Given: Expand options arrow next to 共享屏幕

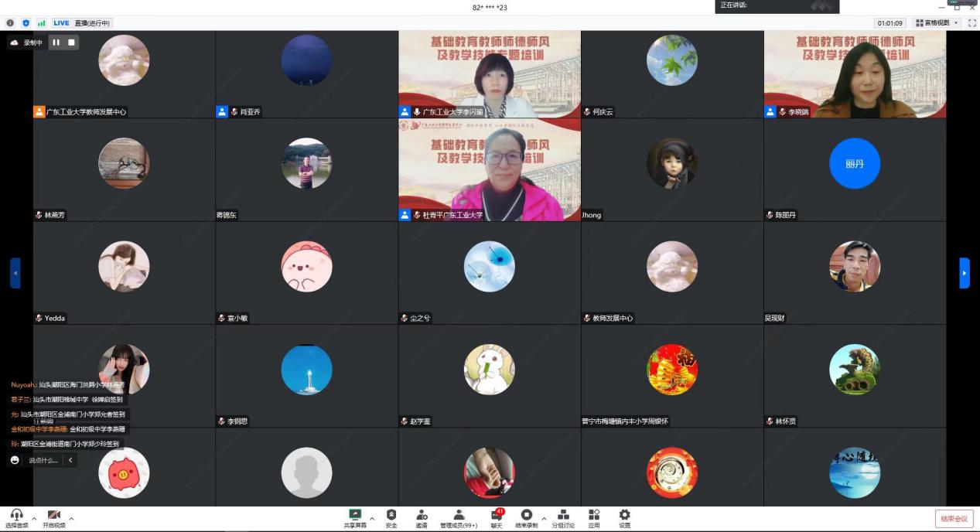Looking at the screenshot, I should pos(372,517).
